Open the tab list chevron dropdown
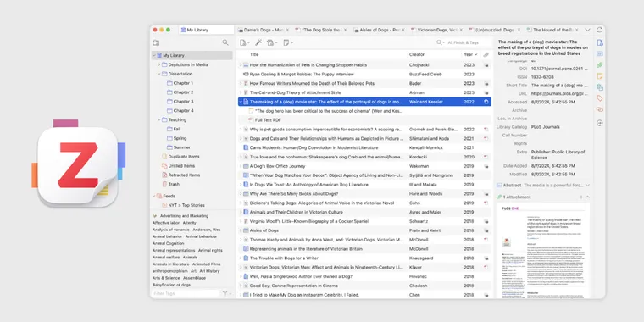The image size is (644, 322). pos(587,30)
